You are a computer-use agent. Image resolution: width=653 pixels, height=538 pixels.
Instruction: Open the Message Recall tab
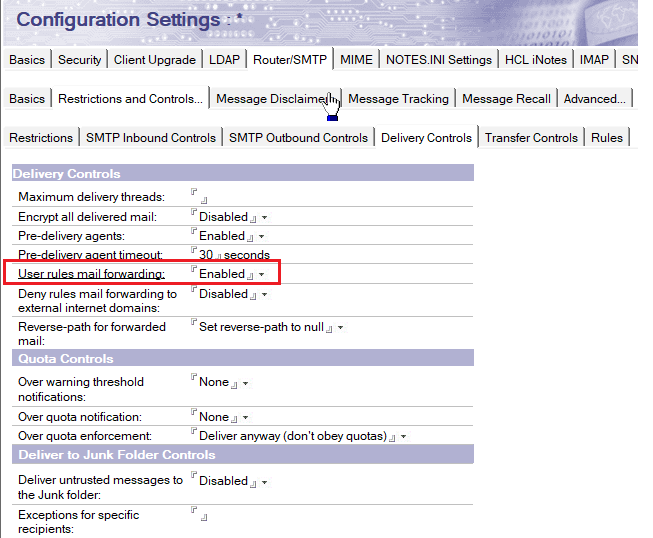pyautogui.click(x=506, y=99)
